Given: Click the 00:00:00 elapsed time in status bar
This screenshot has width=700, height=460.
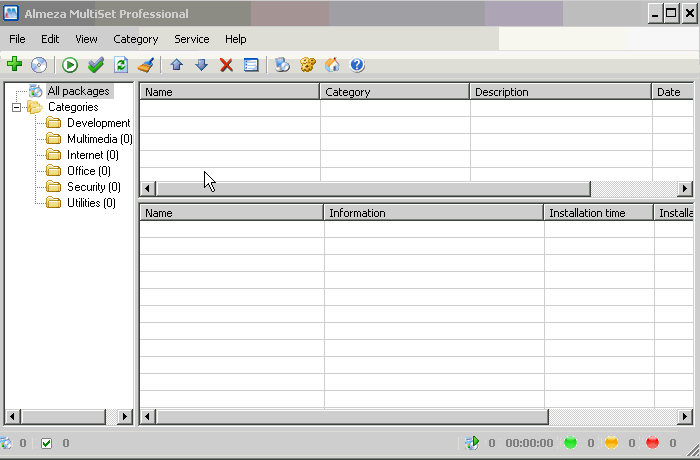Looking at the screenshot, I should pyautogui.click(x=529, y=443).
